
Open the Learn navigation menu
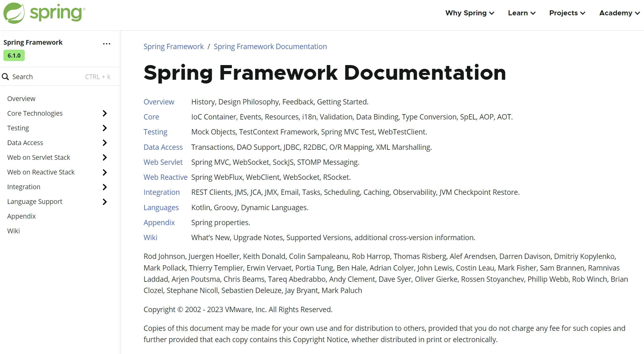tap(521, 13)
